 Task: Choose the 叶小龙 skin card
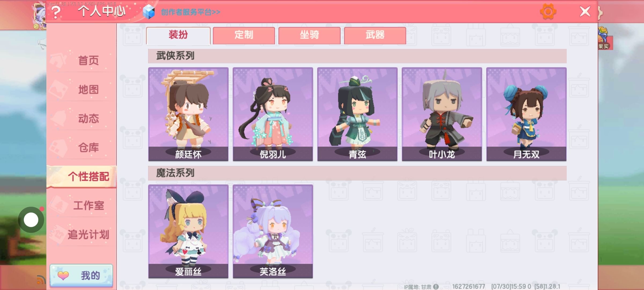coord(442,114)
